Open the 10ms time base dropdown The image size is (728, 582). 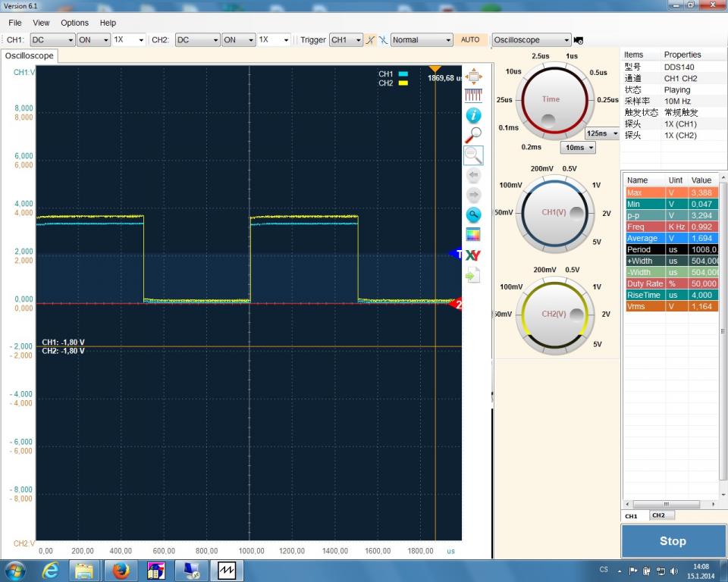point(578,148)
